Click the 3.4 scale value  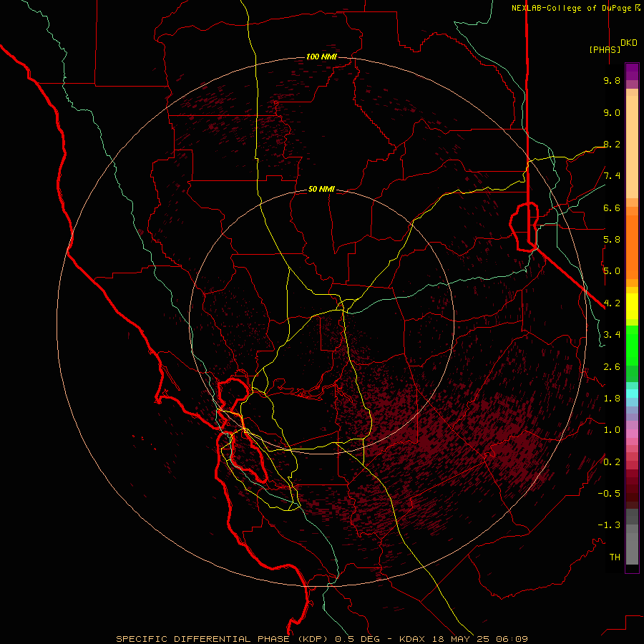(612, 335)
